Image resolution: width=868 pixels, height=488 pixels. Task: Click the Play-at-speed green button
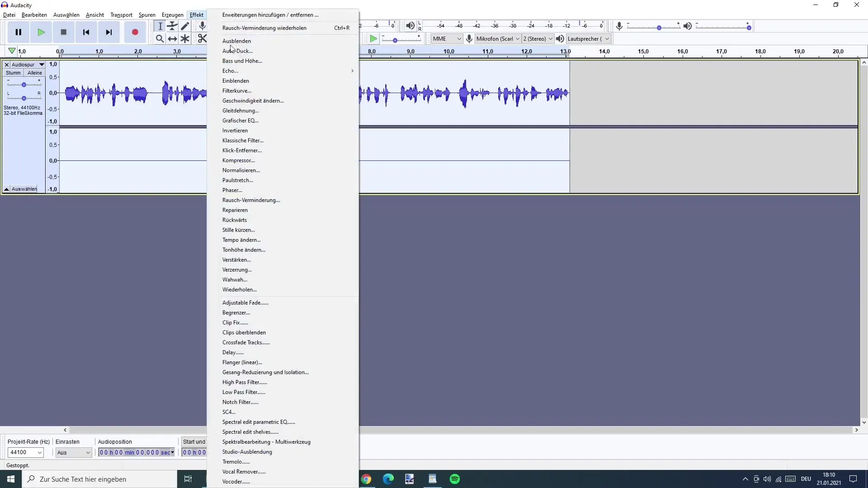[373, 39]
